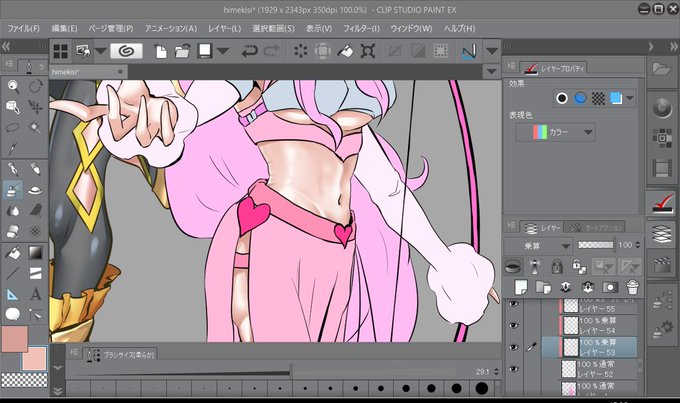Delete the selected layer with trash icon

pos(633,287)
